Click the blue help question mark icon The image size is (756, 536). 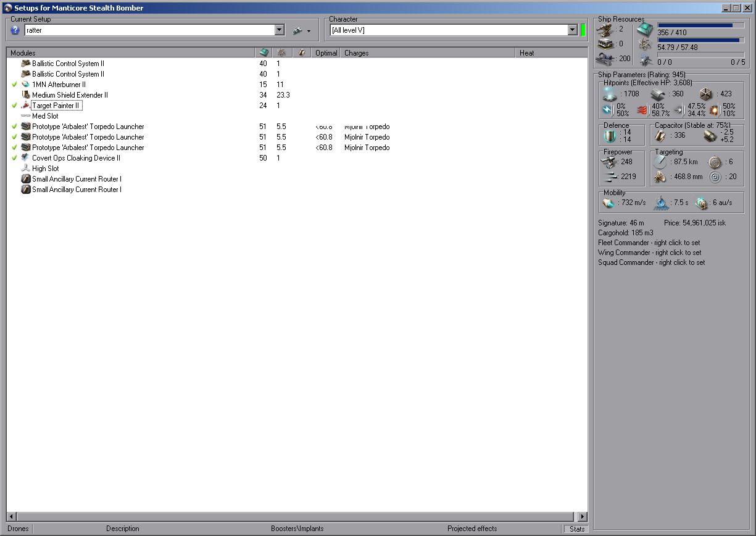pyautogui.click(x=15, y=30)
